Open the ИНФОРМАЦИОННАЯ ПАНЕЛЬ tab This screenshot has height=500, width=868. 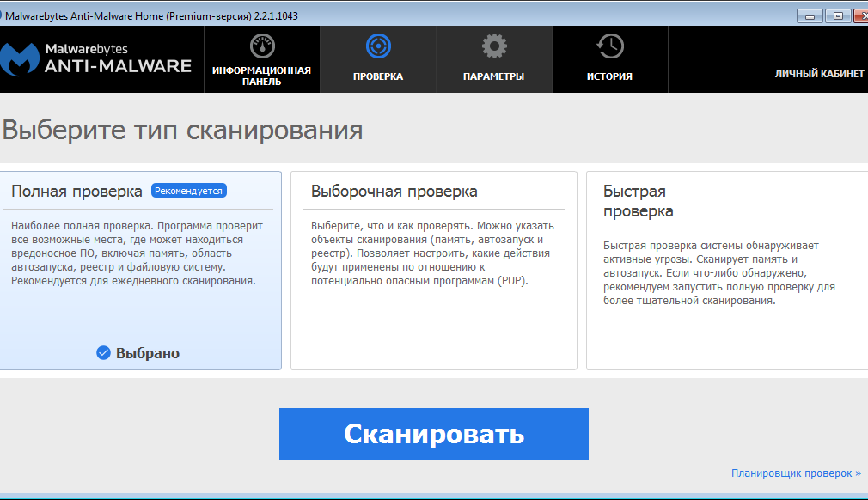pos(262,59)
